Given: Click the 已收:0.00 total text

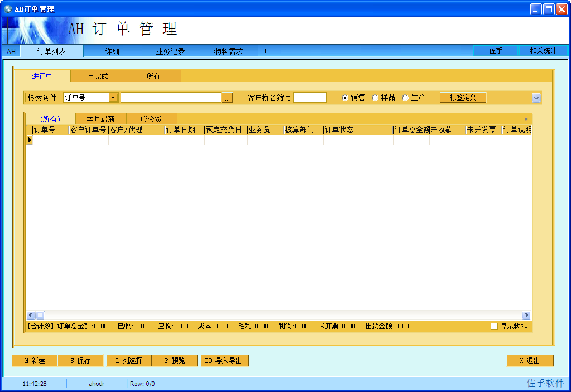Looking at the screenshot, I should point(132,327).
